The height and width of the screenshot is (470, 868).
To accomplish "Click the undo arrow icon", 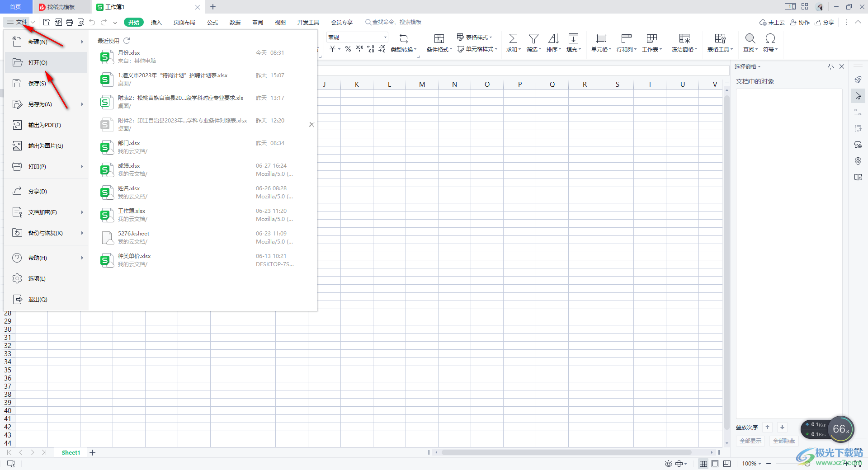I will [92, 22].
